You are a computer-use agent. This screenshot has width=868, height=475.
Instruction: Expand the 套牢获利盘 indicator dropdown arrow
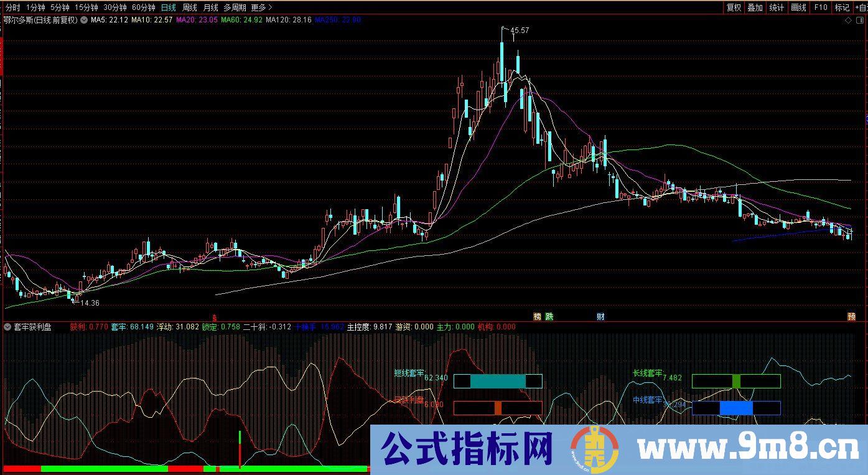pyautogui.click(x=7, y=326)
